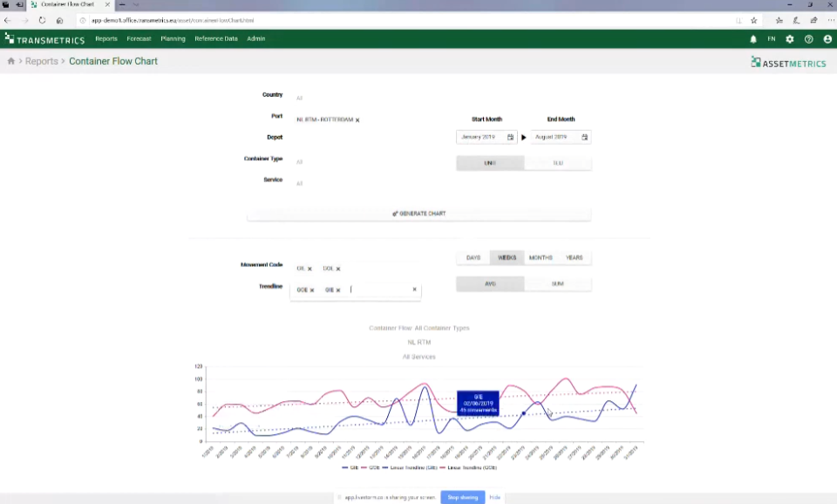
Task: Open the help question mark icon
Action: click(x=808, y=38)
